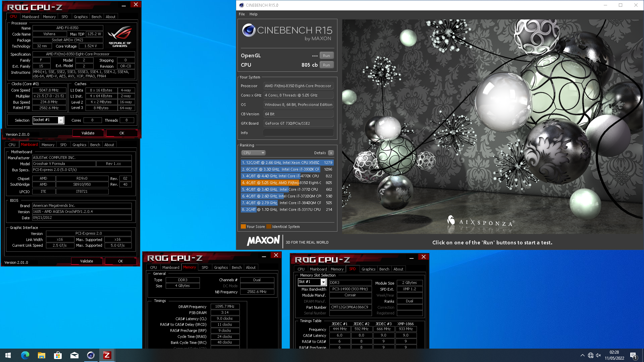Click the Core i7-3770 ranking row
Screen dimensions: 644x362
(x=287, y=189)
